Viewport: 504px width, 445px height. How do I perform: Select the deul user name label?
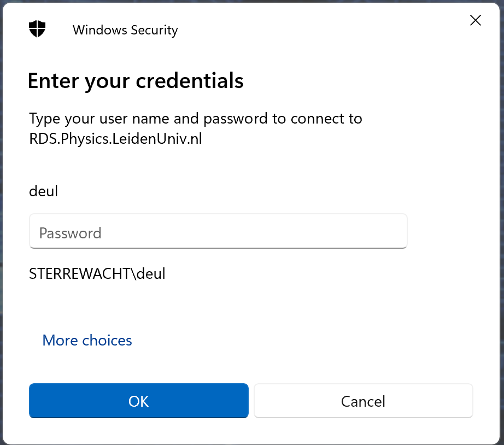click(x=43, y=191)
